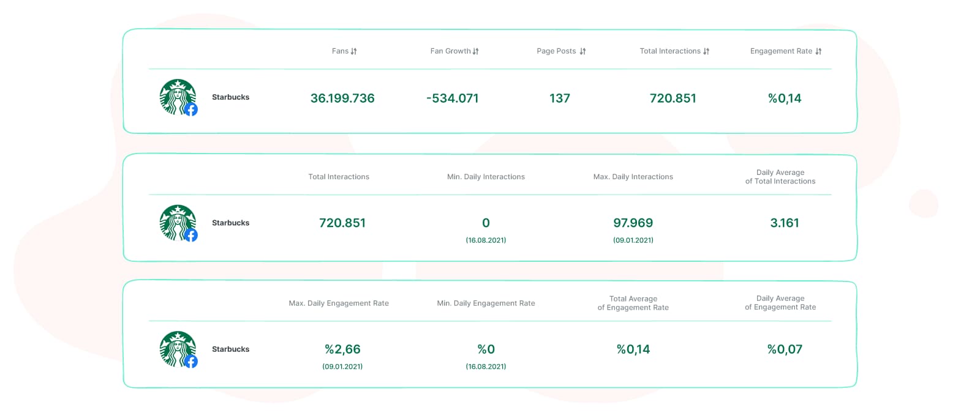The image size is (980, 416).
Task: Click the Starbucks name in the Min. Daily Interactions table
Action: tap(230, 223)
